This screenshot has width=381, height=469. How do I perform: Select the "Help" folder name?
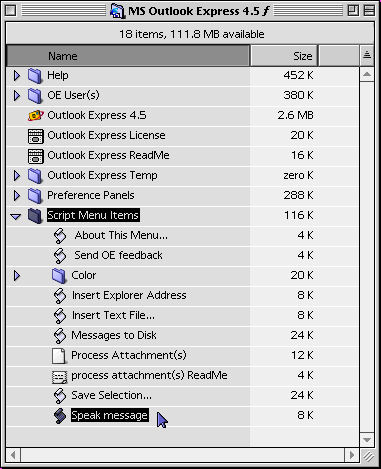click(x=58, y=75)
